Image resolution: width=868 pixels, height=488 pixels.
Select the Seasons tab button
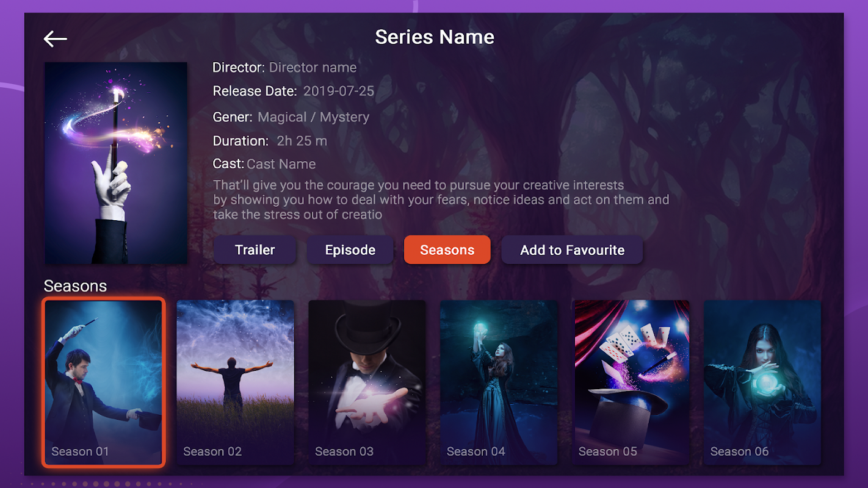point(447,250)
